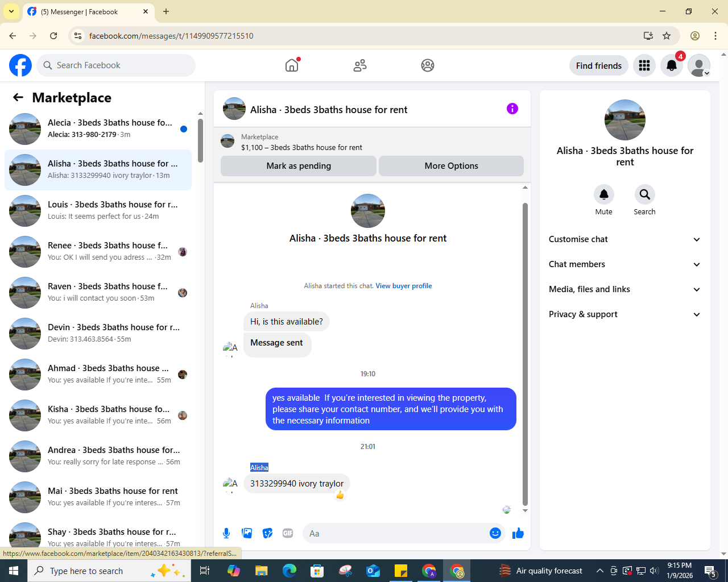This screenshot has width=728, height=582.
Task: Launch Microsoft Edge from the taskbar
Action: (289, 571)
